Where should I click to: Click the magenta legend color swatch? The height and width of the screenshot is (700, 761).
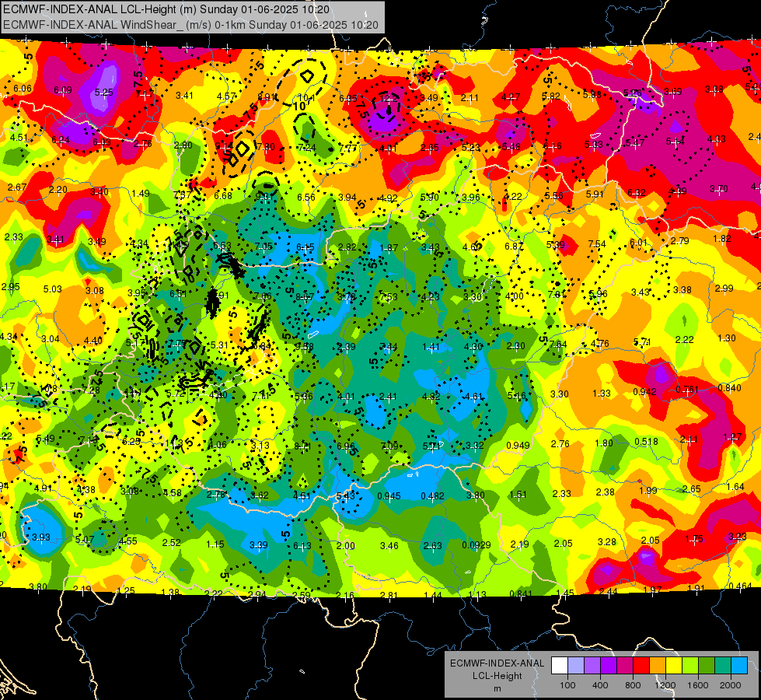click(625, 666)
